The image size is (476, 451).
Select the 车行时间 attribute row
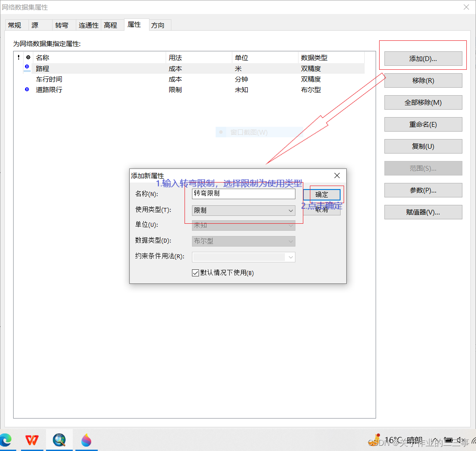click(x=194, y=79)
